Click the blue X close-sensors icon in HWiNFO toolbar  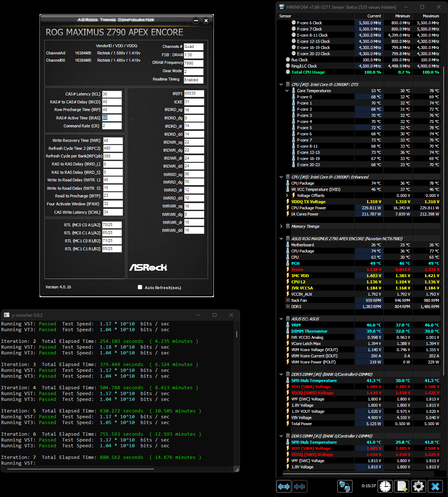tap(435, 486)
